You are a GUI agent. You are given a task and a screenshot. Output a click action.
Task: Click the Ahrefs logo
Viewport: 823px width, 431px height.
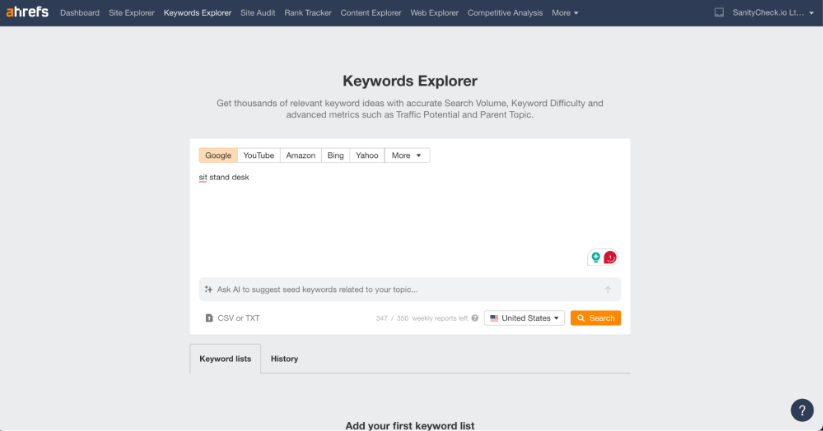point(28,13)
